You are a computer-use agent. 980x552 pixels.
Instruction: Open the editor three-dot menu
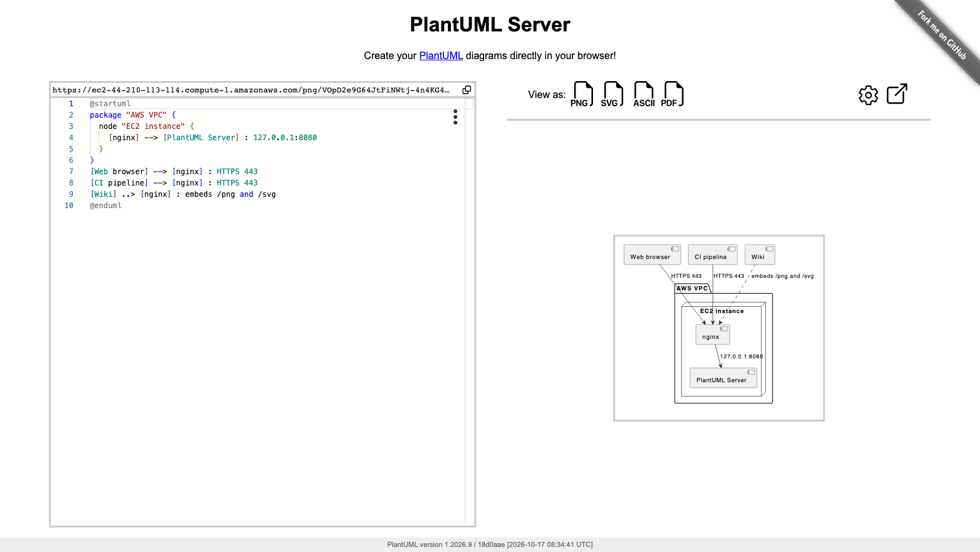[x=455, y=117]
